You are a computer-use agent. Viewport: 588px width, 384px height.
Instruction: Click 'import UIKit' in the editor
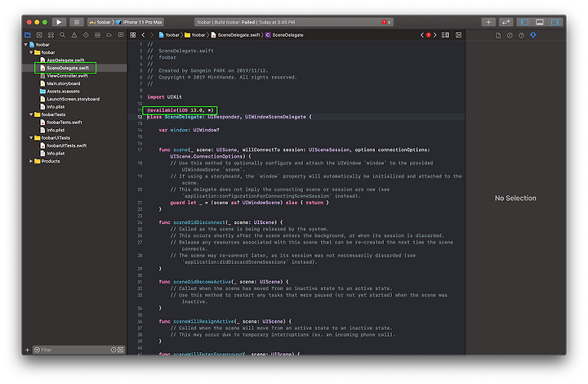[x=165, y=96]
